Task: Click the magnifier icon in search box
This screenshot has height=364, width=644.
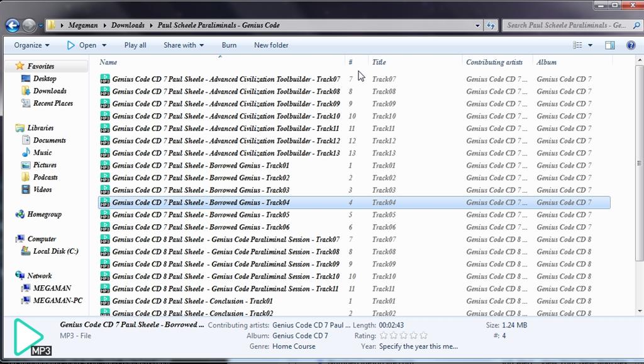Action: coord(636,25)
